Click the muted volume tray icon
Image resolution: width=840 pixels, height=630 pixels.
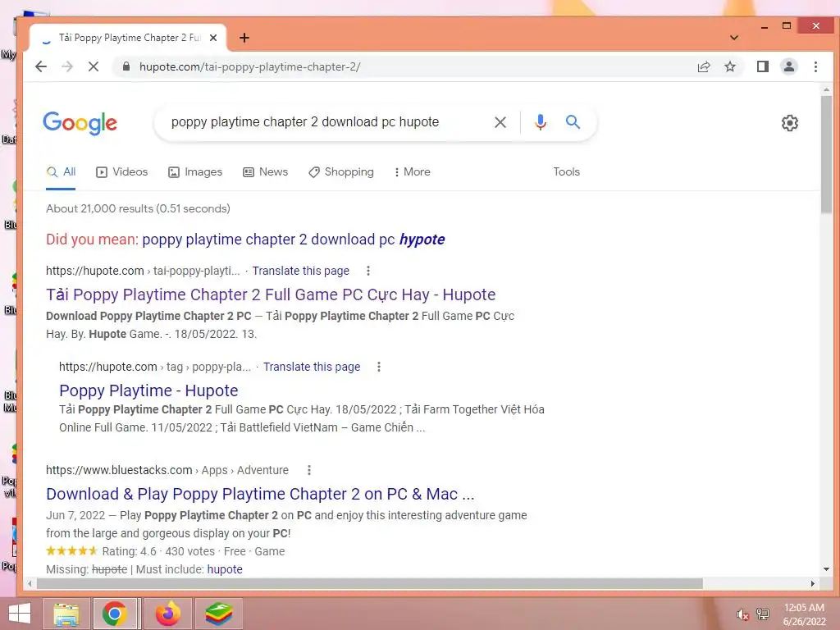point(742,614)
